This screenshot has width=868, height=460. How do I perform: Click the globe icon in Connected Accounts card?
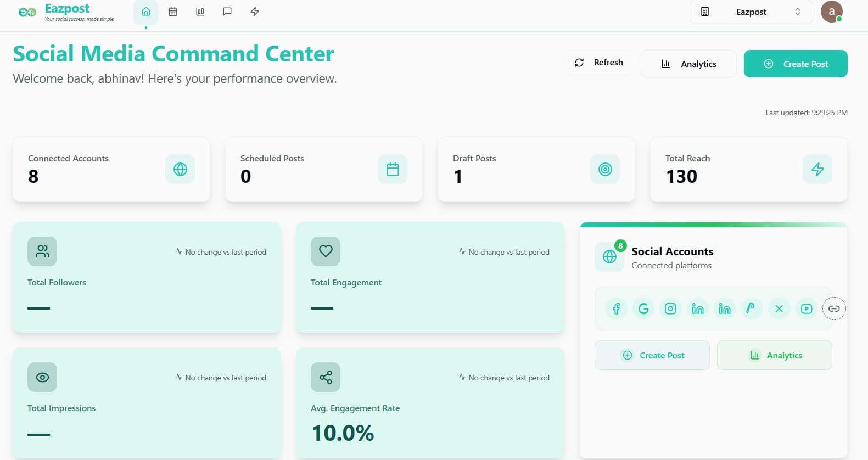[180, 169]
